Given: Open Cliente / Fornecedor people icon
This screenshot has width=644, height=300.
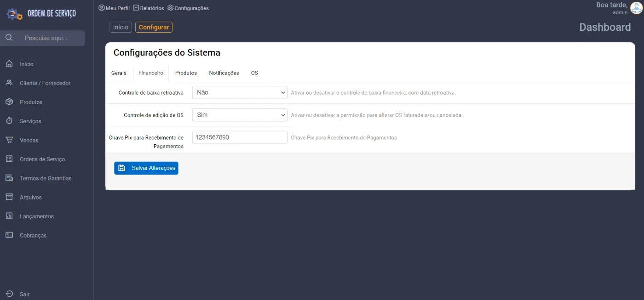Looking at the screenshot, I should pyautogui.click(x=9, y=83).
